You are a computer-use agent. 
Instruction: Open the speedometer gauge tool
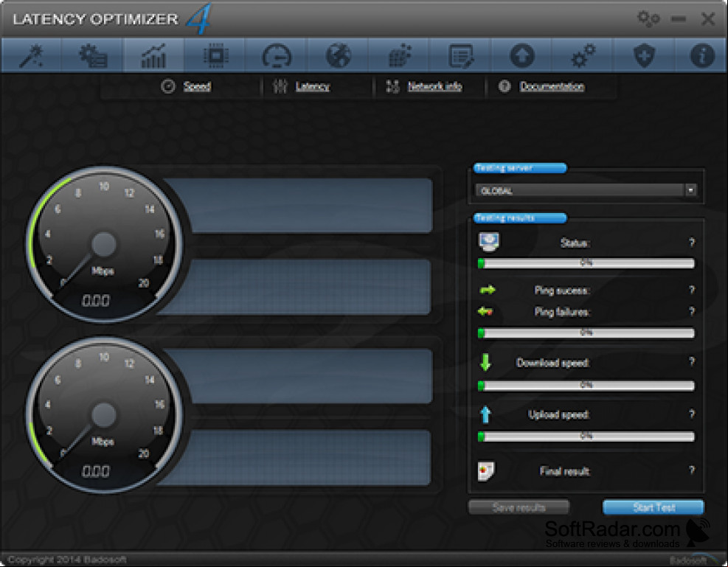[x=277, y=56]
